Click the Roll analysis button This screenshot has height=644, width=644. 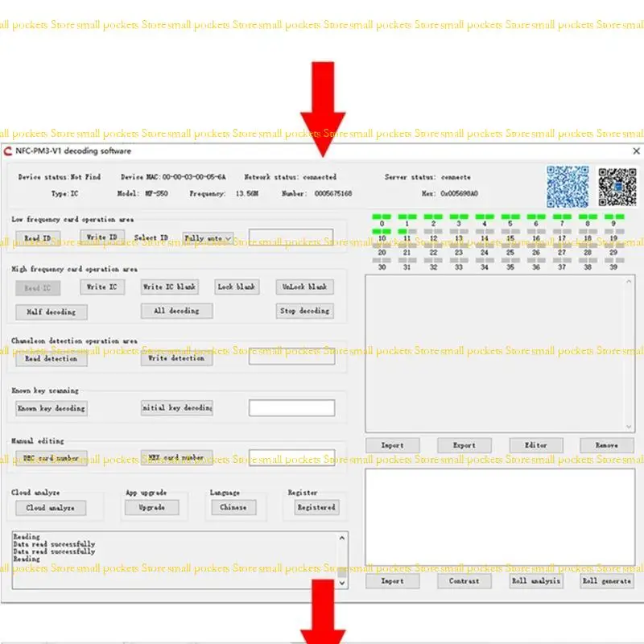[x=536, y=580]
